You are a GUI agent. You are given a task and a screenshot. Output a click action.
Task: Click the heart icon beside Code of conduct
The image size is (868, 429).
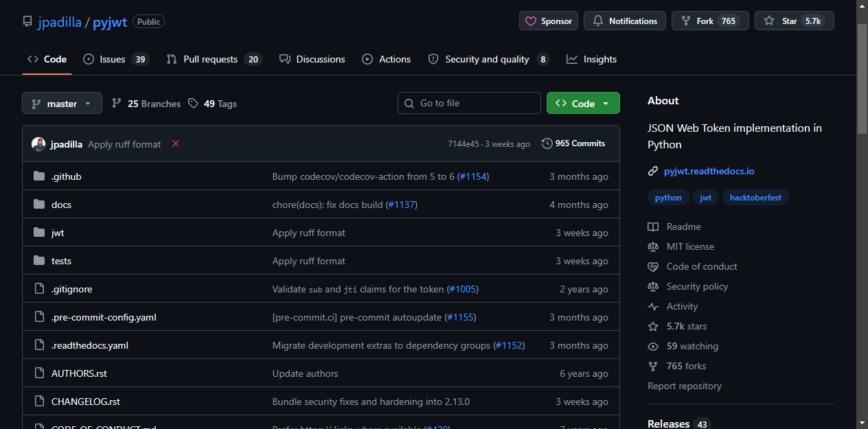653,266
